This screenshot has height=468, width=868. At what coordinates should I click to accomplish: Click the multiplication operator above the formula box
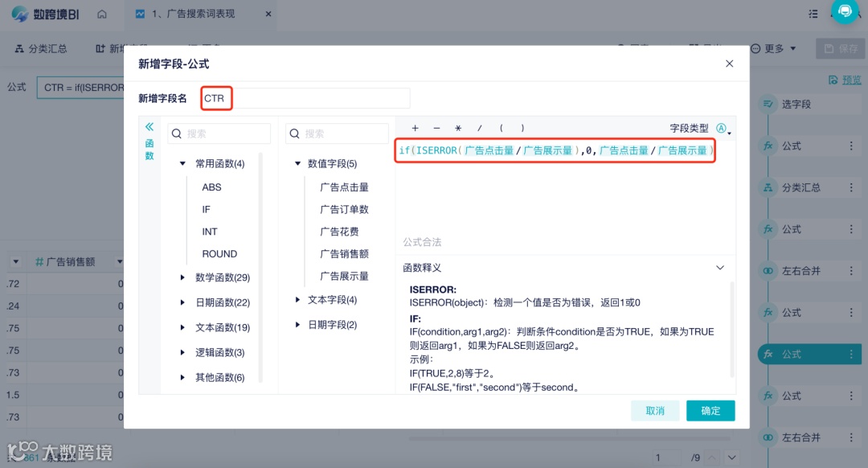[457, 128]
